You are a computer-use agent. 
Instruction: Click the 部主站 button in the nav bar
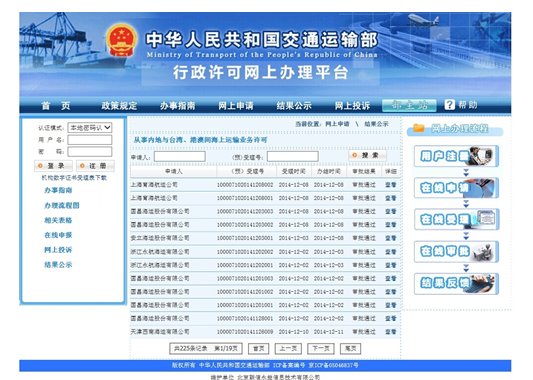click(x=409, y=105)
